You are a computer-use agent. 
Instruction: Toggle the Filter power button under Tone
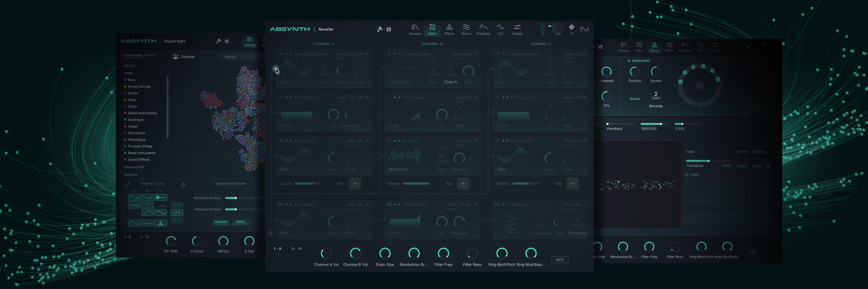click(x=686, y=175)
